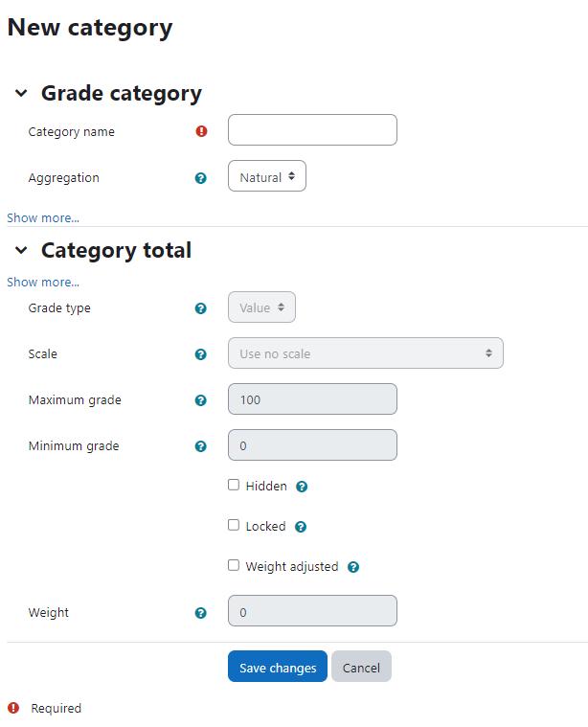The width and height of the screenshot is (588, 727).
Task: Cancel creating the category
Action: tap(361, 667)
